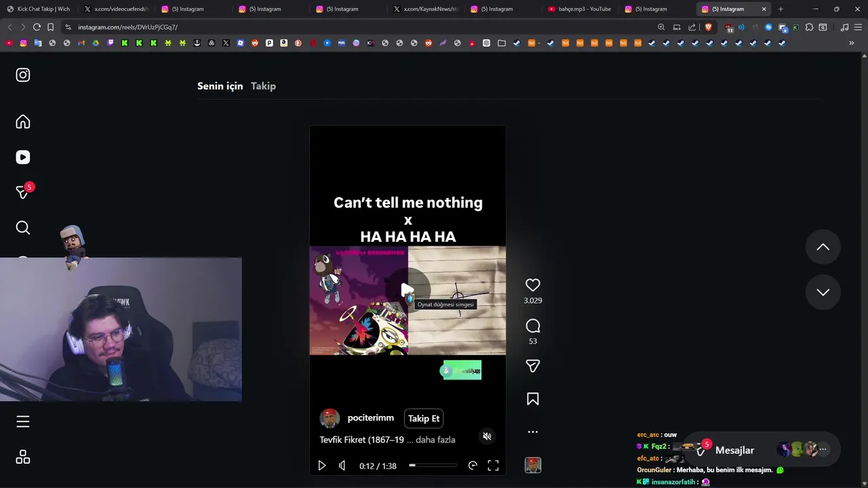This screenshot has height=488, width=868.
Task: Switch to the Senin için tab
Action: click(x=220, y=86)
